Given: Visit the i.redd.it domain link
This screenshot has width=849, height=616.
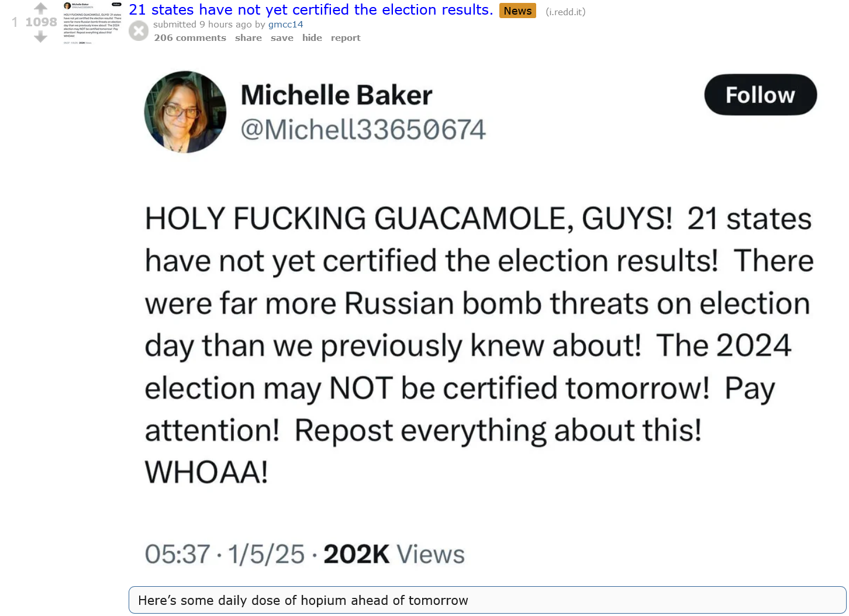Looking at the screenshot, I should pos(565,12).
